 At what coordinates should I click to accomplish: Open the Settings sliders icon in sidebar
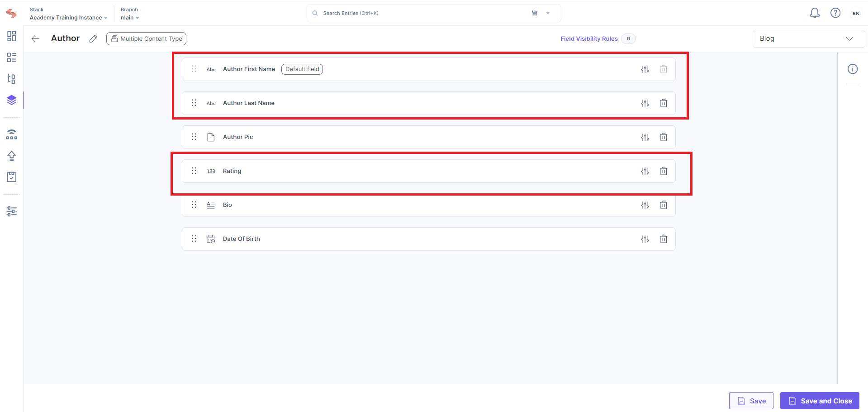point(12,211)
